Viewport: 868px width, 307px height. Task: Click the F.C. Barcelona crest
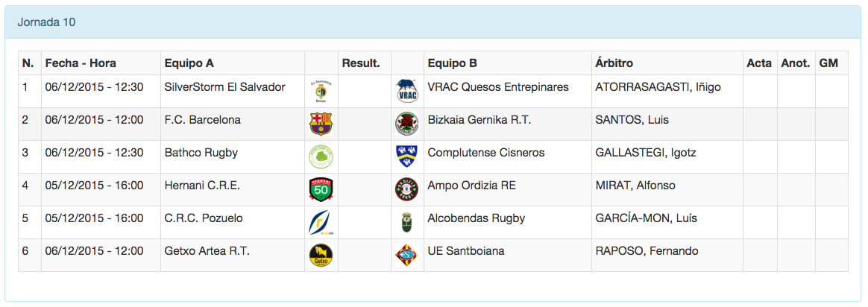(321, 124)
